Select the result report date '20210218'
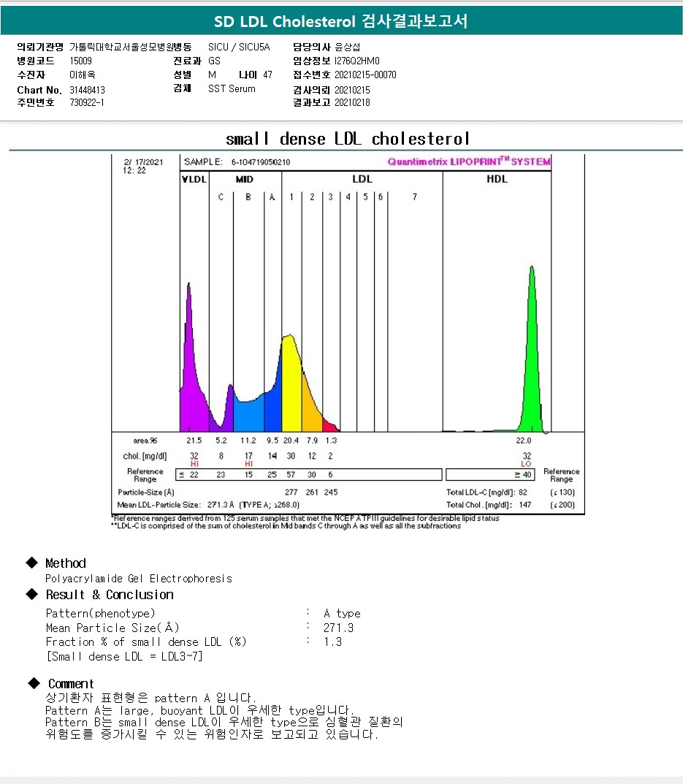The image size is (683, 784). (x=353, y=102)
